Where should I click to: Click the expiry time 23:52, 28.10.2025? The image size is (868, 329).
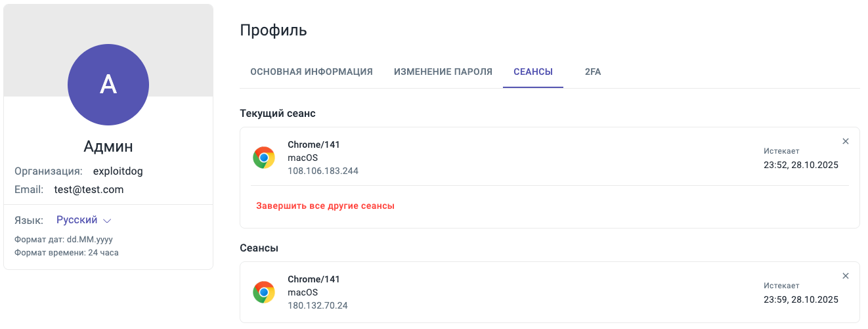click(801, 165)
